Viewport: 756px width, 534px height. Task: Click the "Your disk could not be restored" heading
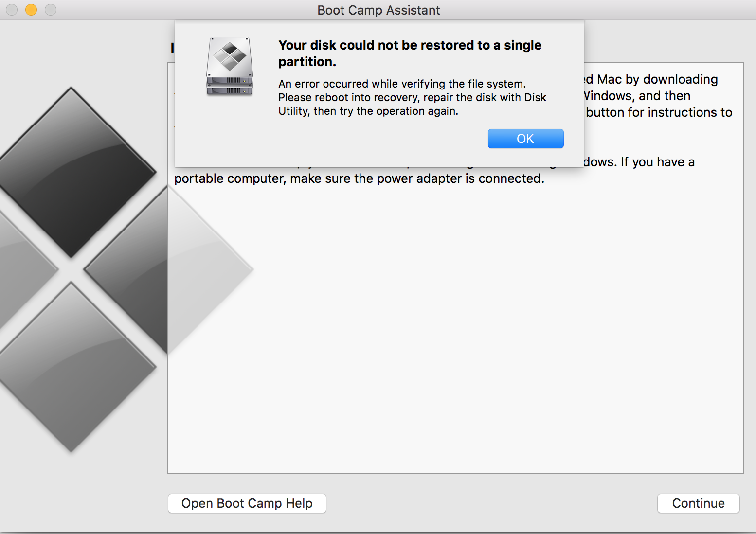tap(410, 53)
